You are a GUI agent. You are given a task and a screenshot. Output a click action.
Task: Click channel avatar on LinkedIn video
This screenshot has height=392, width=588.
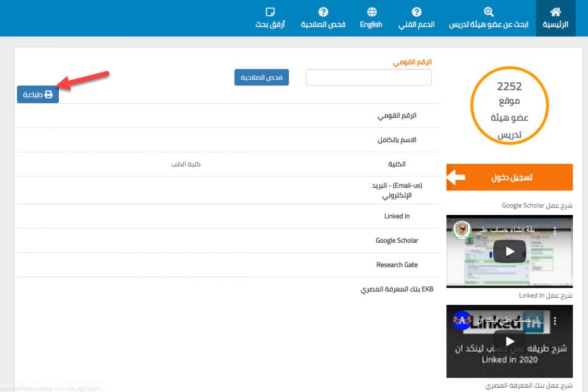pyautogui.click(x=462, y=321)
